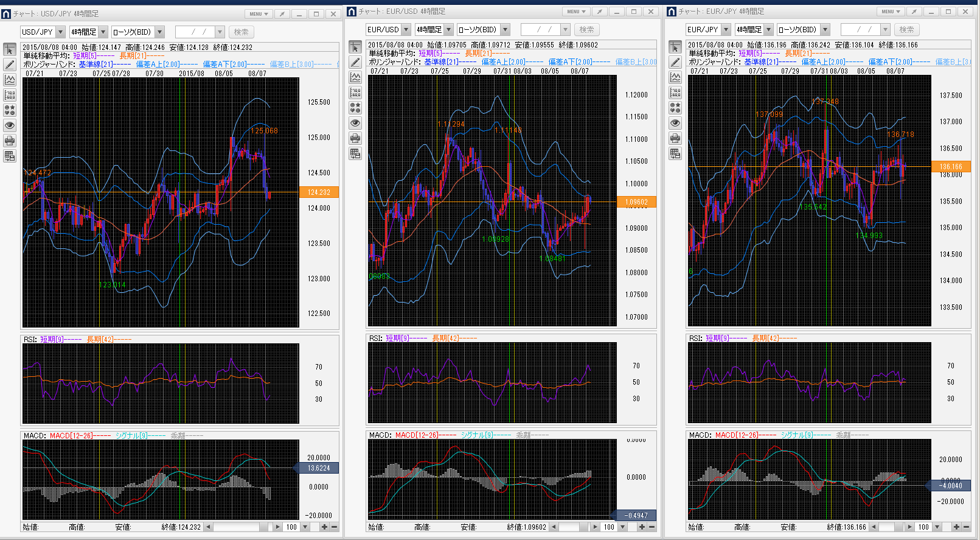This screenshot has width=980, height=540.
Task: Open the marks icon in EUR/JPY chart
Action: [675, 108]
